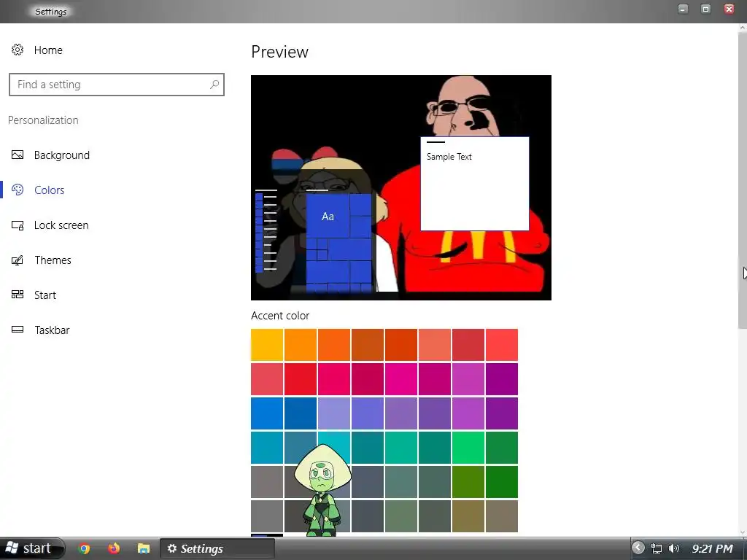747x560 pixels.
Task: Select the dark purple swatch ending the third row
Action: [x=502, y=413]
